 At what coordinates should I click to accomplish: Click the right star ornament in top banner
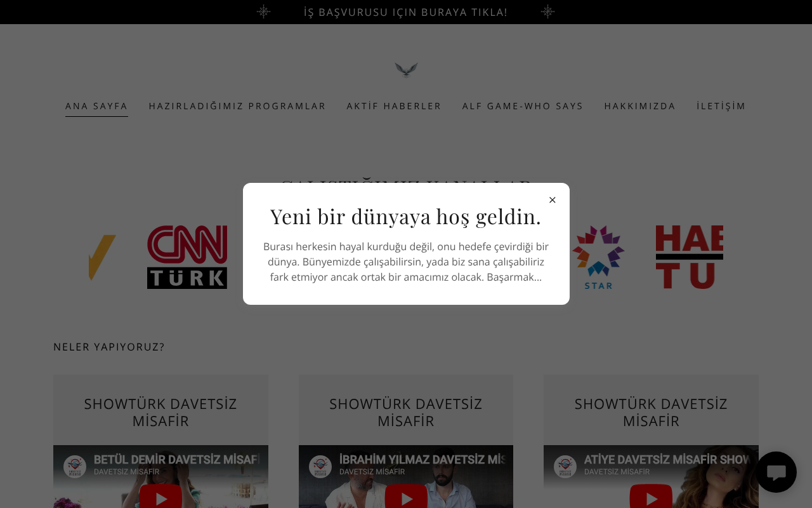[x=547, y=11]
